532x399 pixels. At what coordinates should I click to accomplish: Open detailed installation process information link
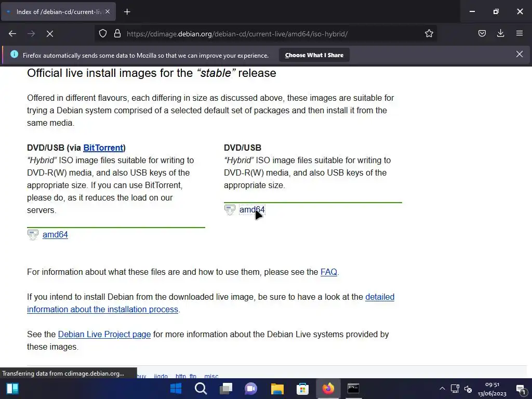tap(211, 303)
